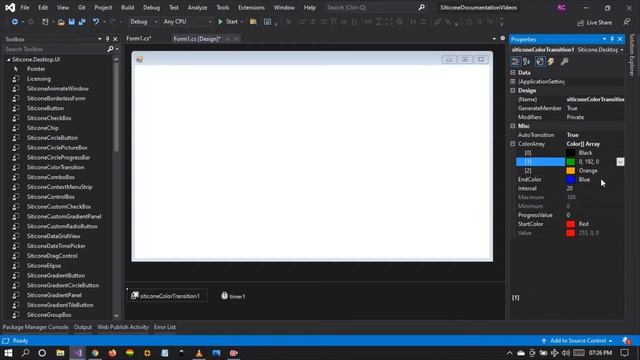Switch to the Form1.cs code tab
640x360 pixels.
pos(139,38)
